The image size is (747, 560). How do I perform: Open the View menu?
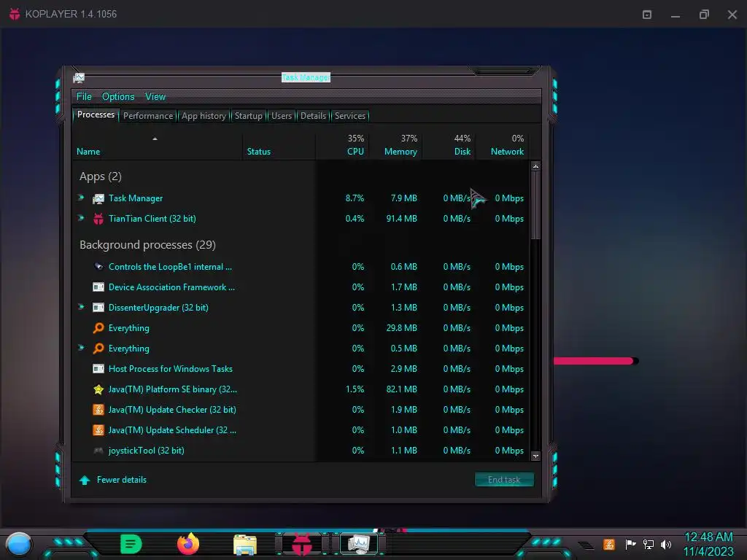pyautogui.click(x=155, y=97)
